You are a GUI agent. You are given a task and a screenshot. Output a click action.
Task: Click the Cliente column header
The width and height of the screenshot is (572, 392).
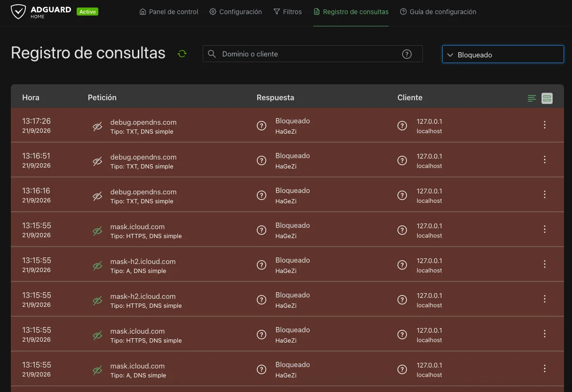[x=410, y=97]
